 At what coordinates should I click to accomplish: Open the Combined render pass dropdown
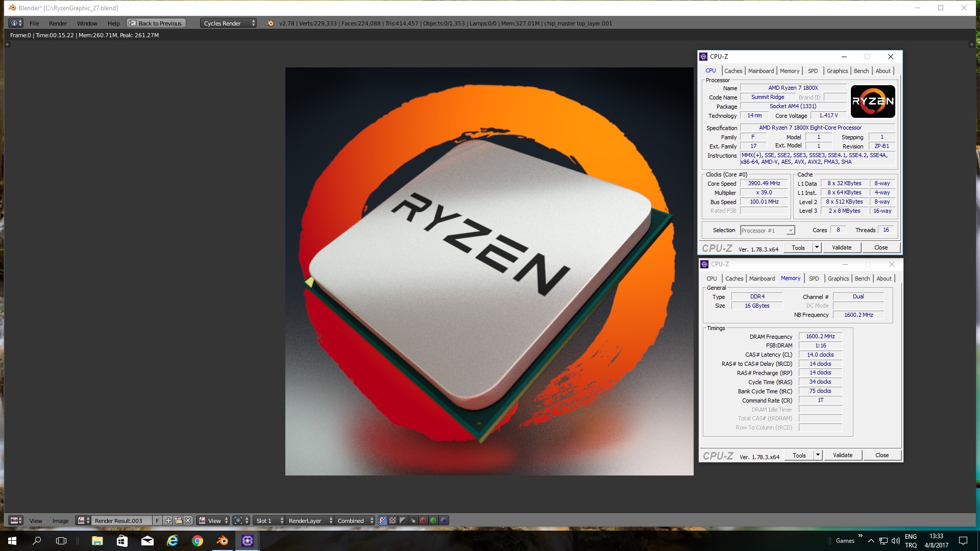(355, 520)
